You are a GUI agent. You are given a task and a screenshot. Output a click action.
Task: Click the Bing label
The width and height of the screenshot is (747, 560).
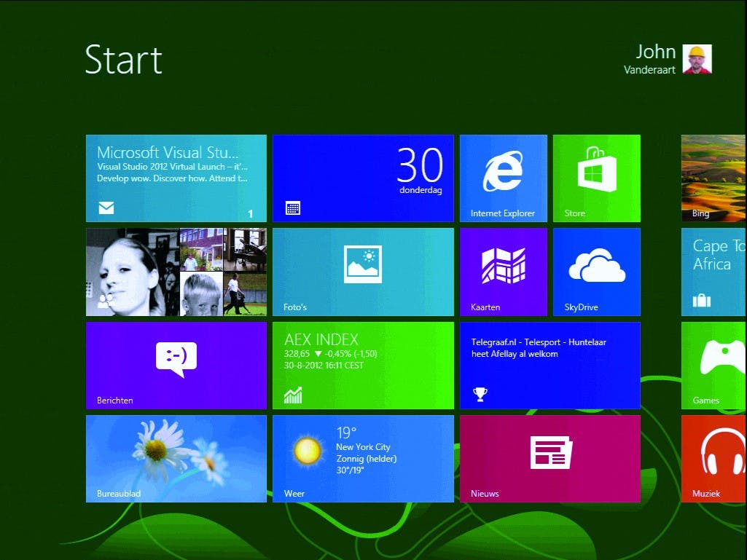[x=700, y=213]
